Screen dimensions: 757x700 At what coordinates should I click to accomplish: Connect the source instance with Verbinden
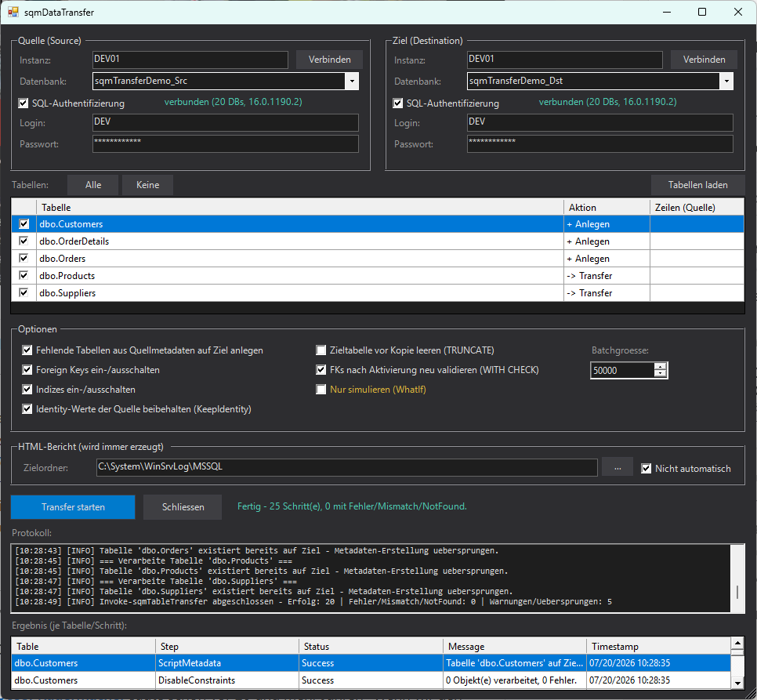point(329,60)
